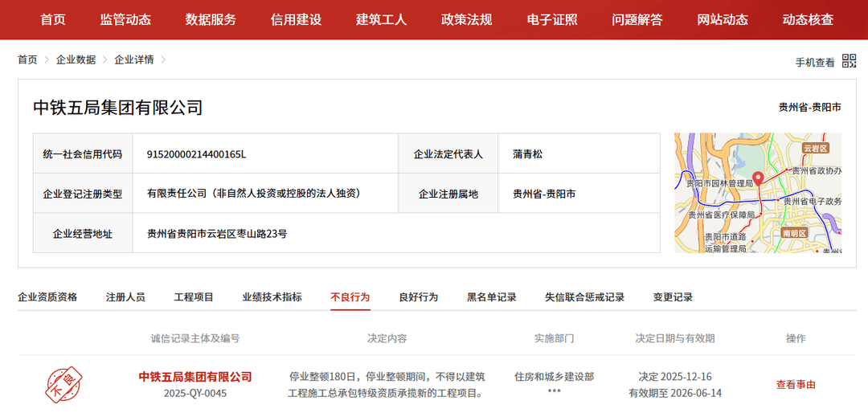View the 黑名单记录 tab
Viewport: 868px width, 413px height.
coord(491,296)
